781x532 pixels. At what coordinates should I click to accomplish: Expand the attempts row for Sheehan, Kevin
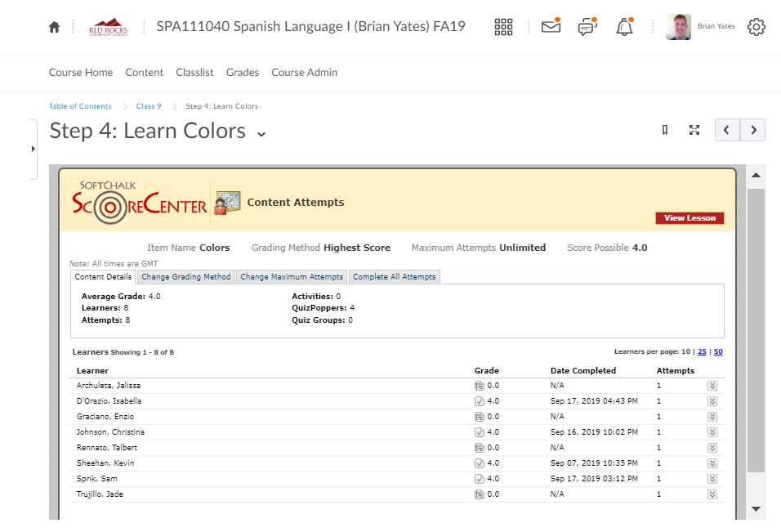[x=712, y=463]
